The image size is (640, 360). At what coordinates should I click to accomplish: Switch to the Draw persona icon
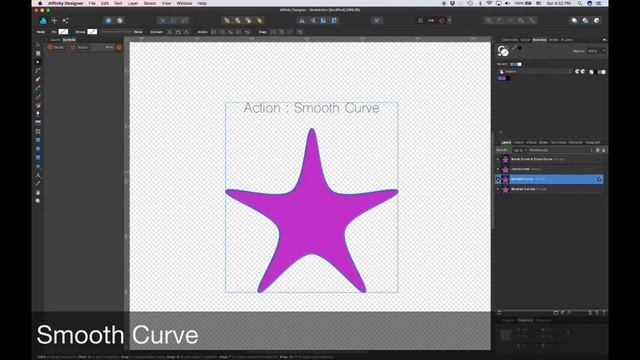click(x=43, y=20)
